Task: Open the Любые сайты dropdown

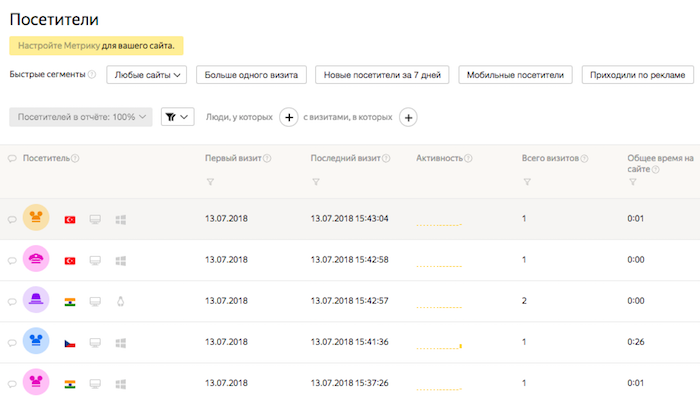Action: tap(148, 75)
